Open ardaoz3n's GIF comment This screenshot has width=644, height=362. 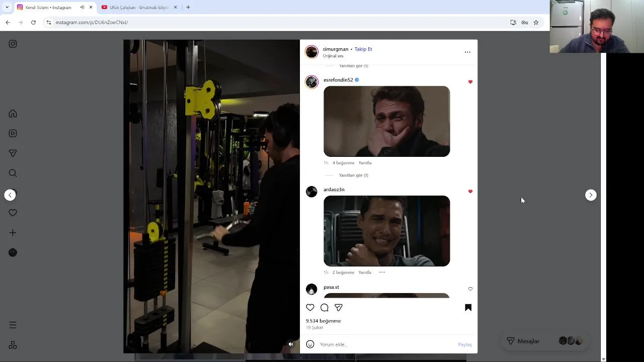(386, 231)
